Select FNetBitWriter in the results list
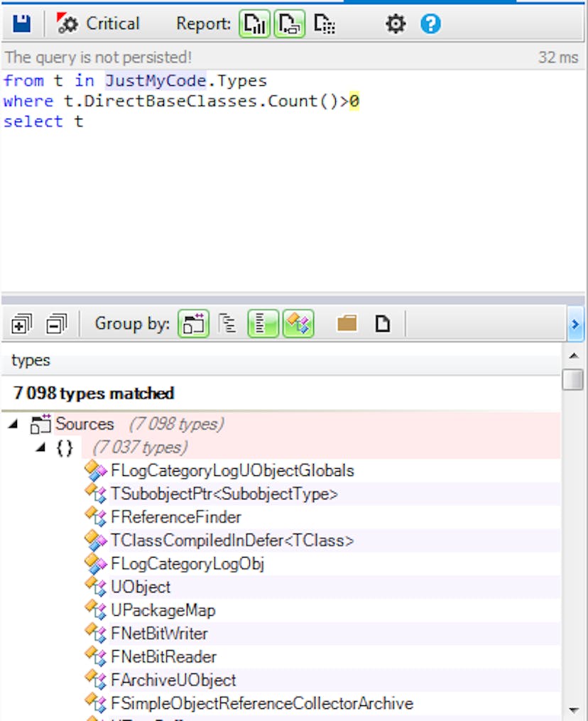Viewport: 588px width, 721px height. coord(159,633)
